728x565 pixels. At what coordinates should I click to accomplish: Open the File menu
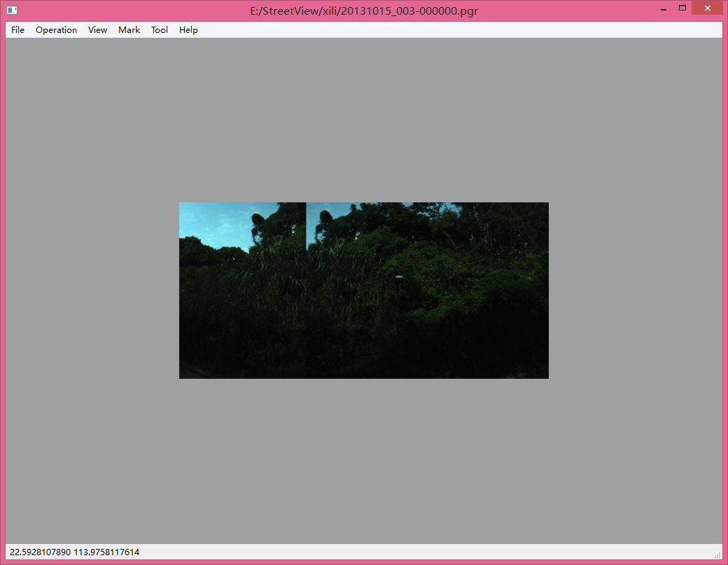[17, 29]
